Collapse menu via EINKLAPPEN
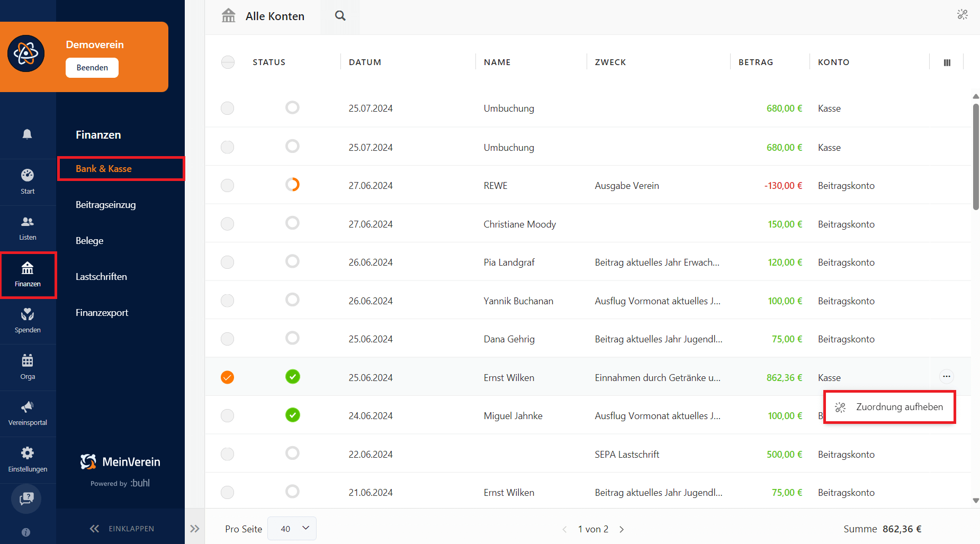The height and width of the screenshot is (544, 980). tap(122, 529)
